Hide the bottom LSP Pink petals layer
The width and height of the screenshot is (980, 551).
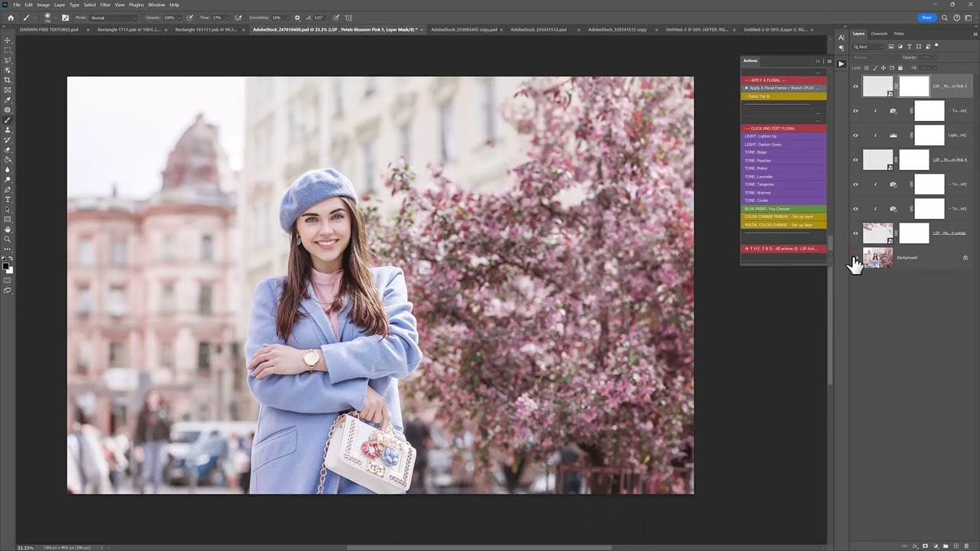[x=855, y=233]
